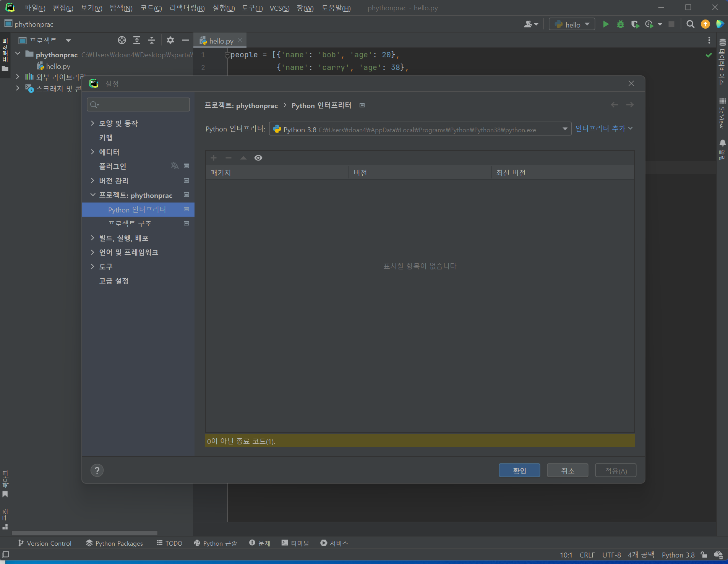The height and width of the screenshot is (564, 728).
Task: Navigate back in settings dialog
Action: 615,105
